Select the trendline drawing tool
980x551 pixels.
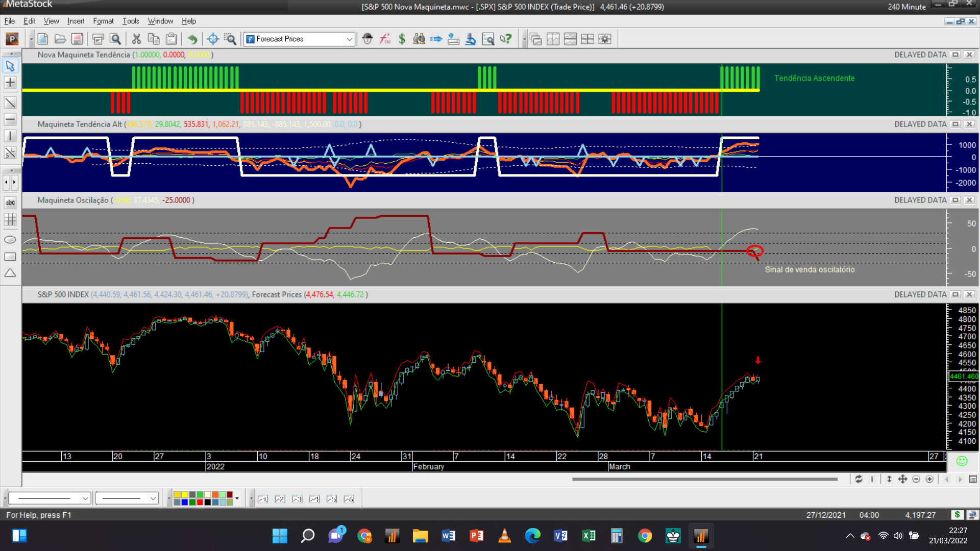pos(10,103)
